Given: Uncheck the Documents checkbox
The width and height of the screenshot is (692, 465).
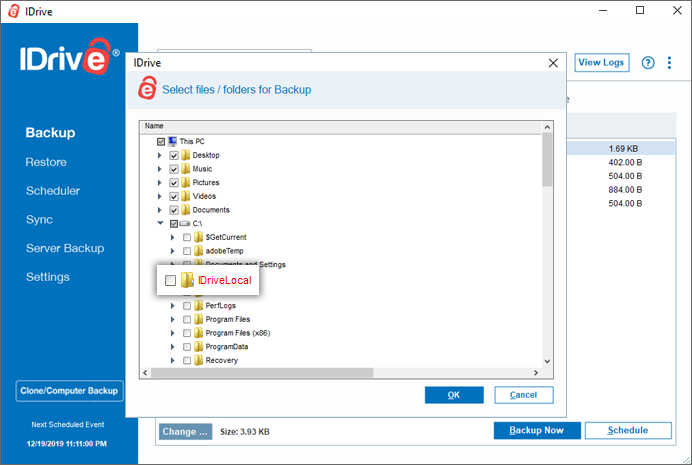Looking at the screenshot, I should point(174,210).
